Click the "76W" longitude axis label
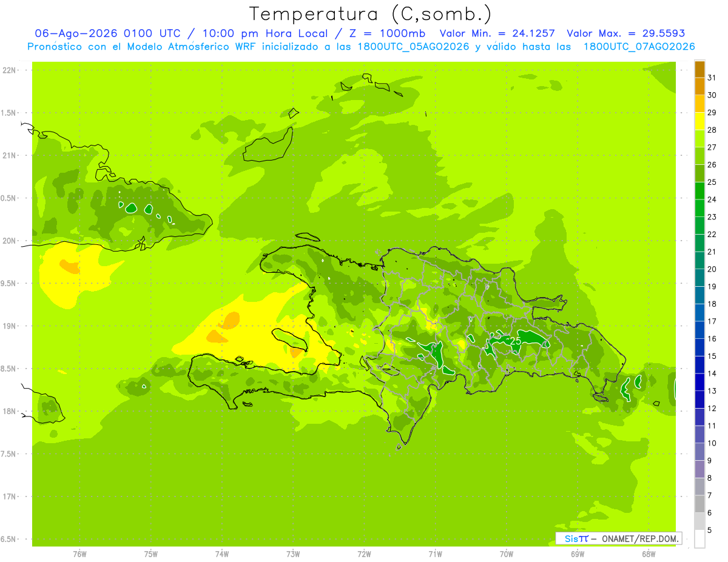Screen dimensions: 728x562 (79, 554)
